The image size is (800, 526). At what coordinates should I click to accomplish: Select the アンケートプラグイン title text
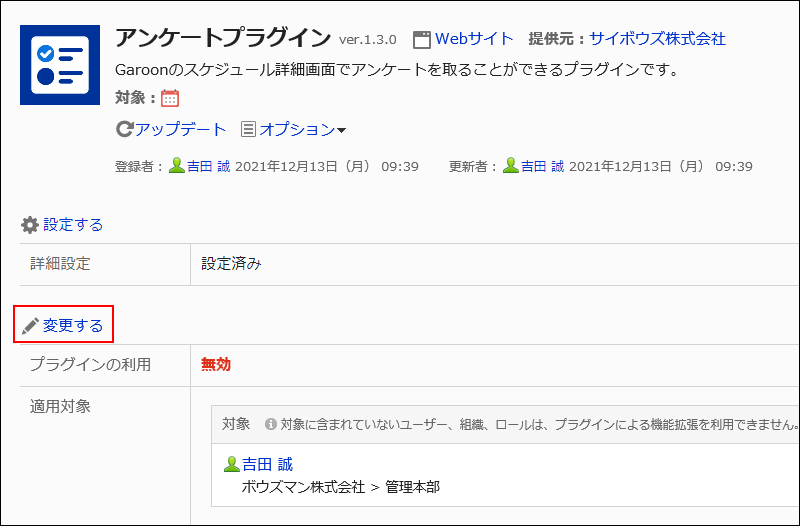pos(223,38)
